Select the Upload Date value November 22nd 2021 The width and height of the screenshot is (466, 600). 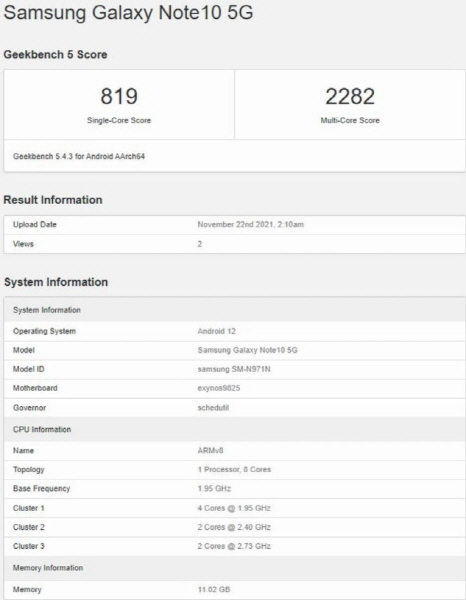click(251, 225)
